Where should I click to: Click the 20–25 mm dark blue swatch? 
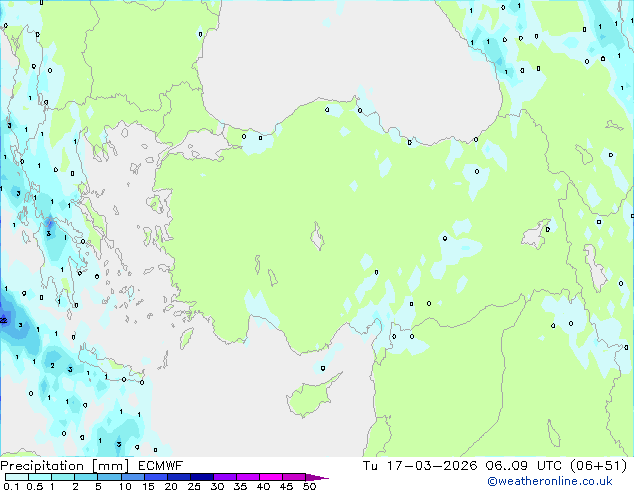click(x=178, y=477)
